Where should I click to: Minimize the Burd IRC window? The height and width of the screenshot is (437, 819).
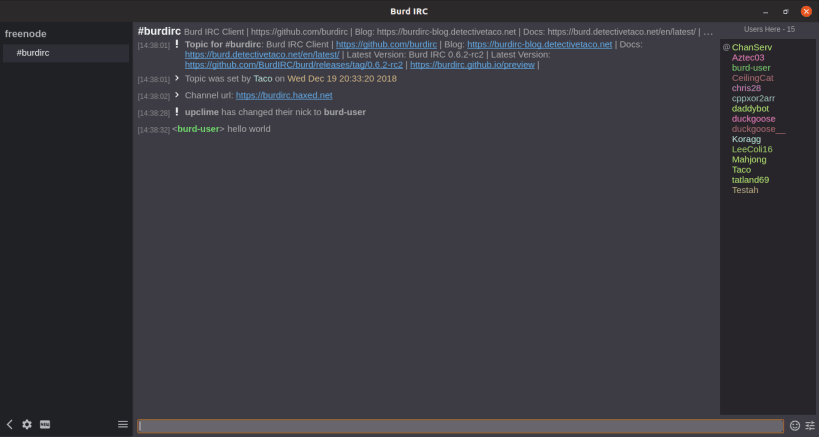(766, 11)
